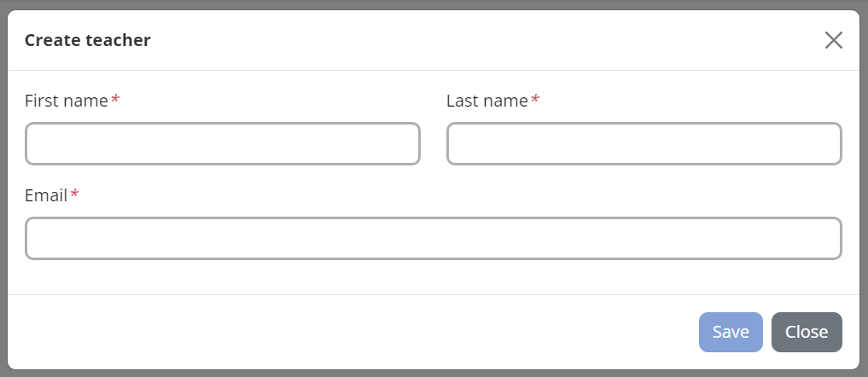868x377 pixels.
Task: Click the required asterisk next to Last name
Action: click(x=535, y=101)
